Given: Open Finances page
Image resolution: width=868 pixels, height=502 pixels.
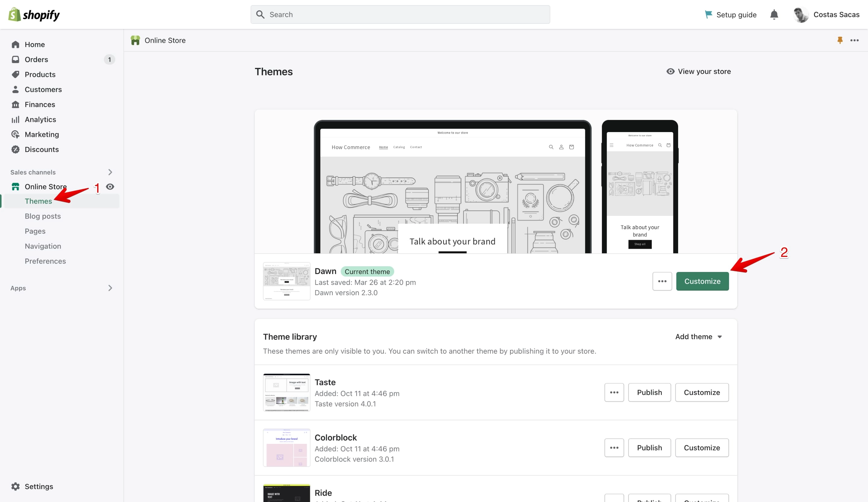Looking at the screenshot, I should tap(39, 104).
